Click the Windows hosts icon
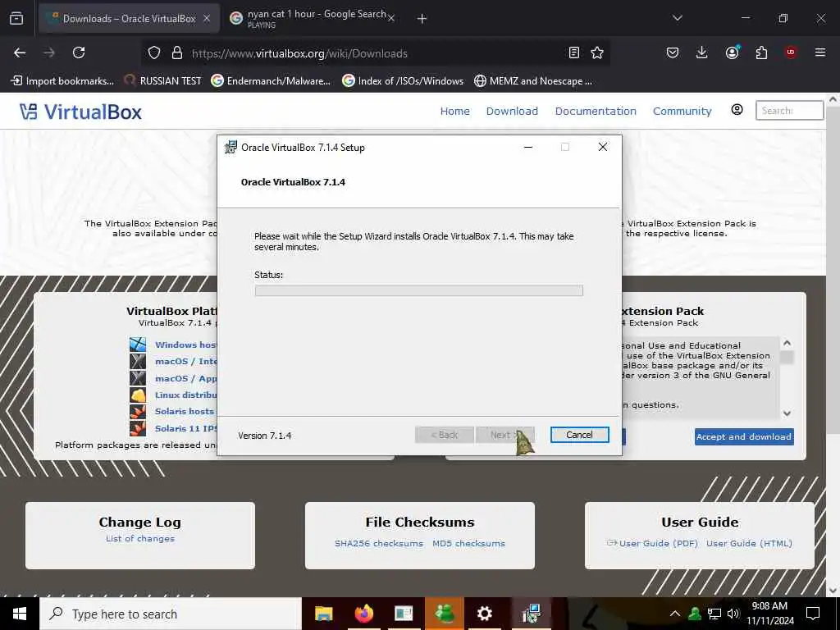The width and height of the screenshot is (840, 630). [x=138, y=345]
